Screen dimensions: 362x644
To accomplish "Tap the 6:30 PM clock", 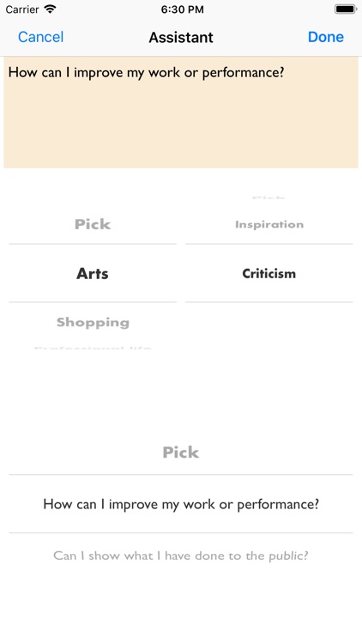I will pos(182,9).
